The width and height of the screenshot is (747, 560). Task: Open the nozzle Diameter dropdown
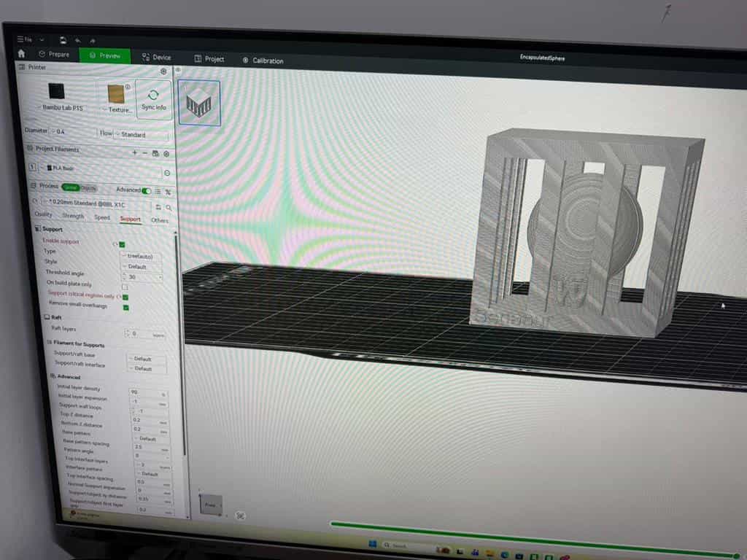73,131
